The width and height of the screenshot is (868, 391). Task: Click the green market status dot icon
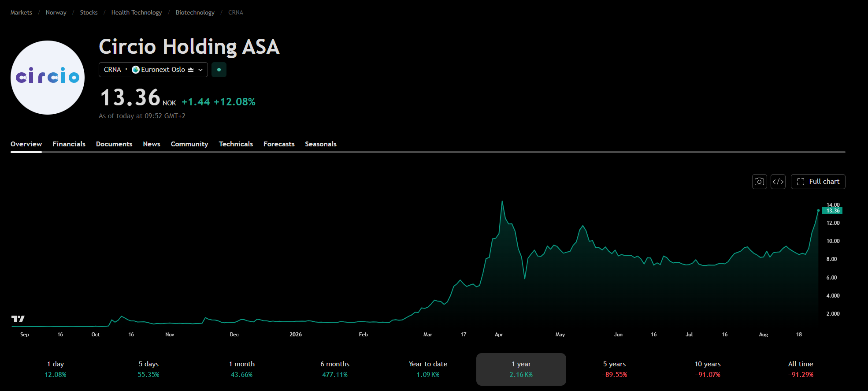click(219, 70)
